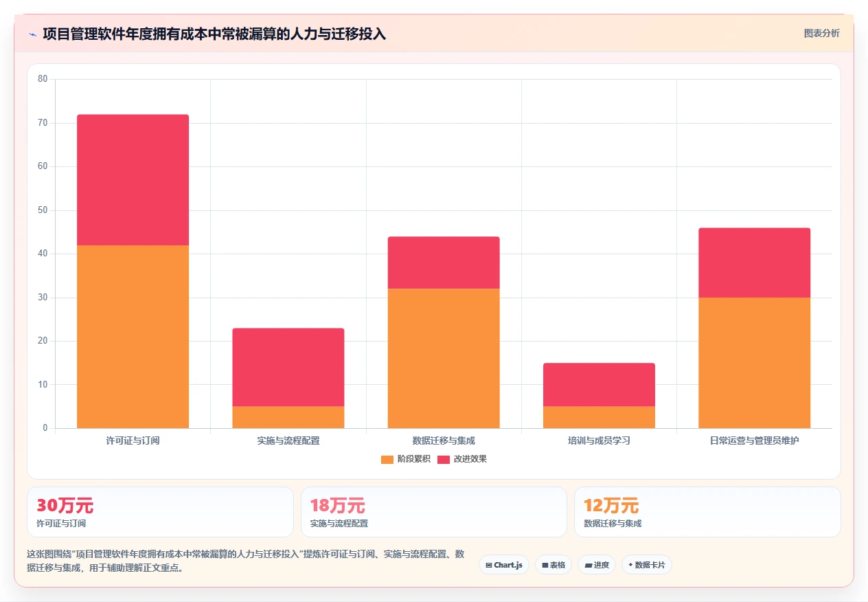Viewport: 868px width, 602px height.
Task: Click the x-axis label 培训与成员学习
Action: [x=599, y=441]
